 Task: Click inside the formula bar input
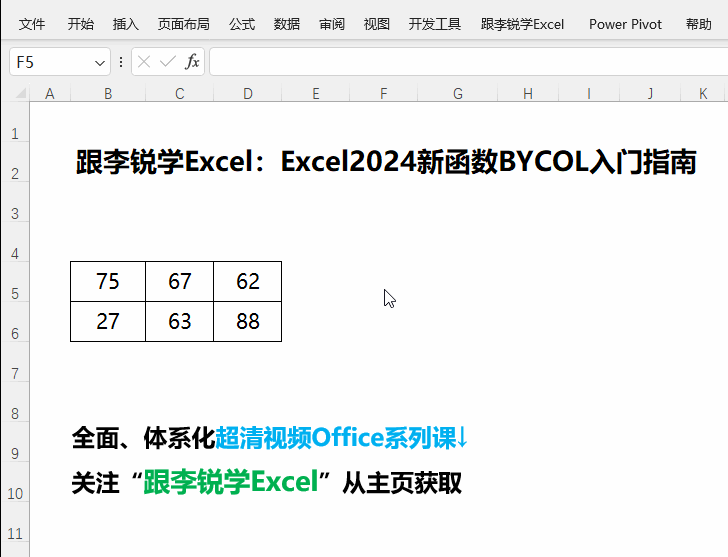[469, 62]
